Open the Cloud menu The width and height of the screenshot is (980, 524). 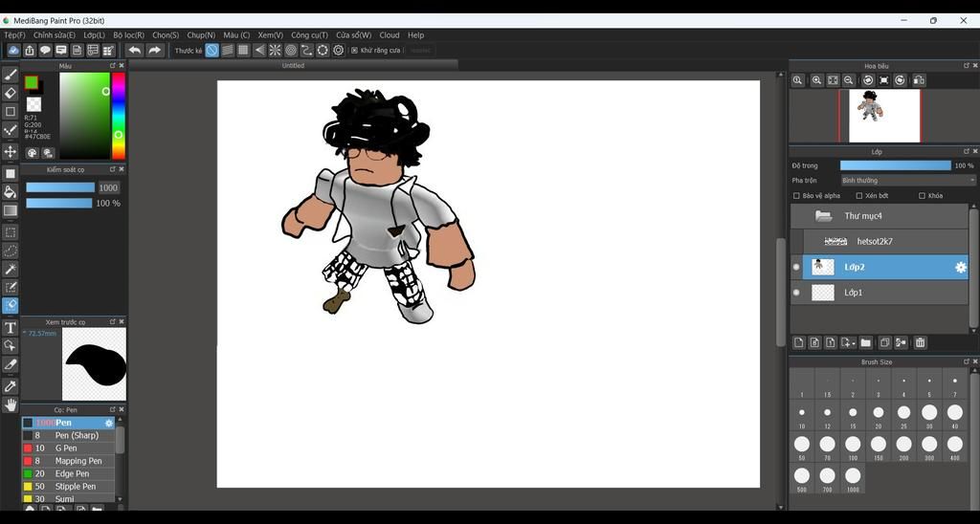point(390,35)
